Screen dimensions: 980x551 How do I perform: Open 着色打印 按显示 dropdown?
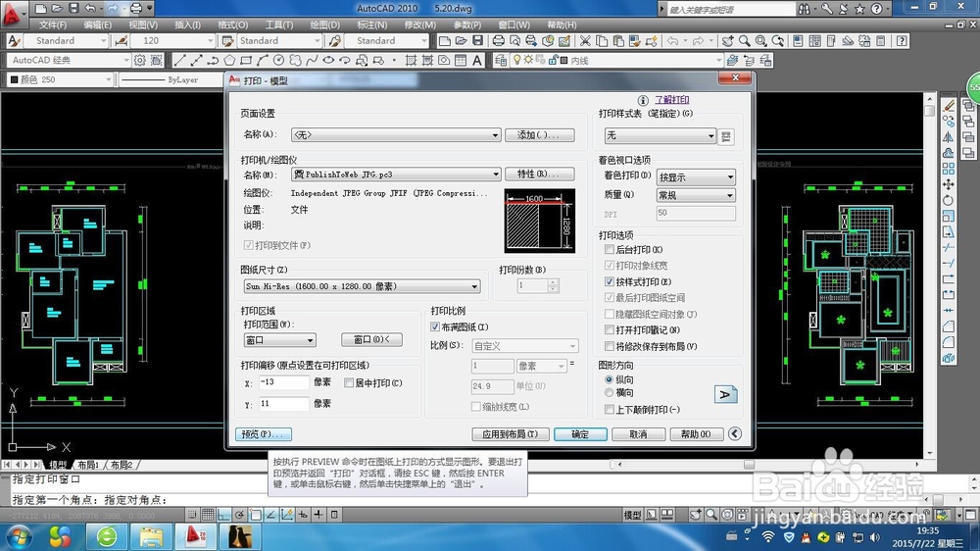tap(696, 177)
